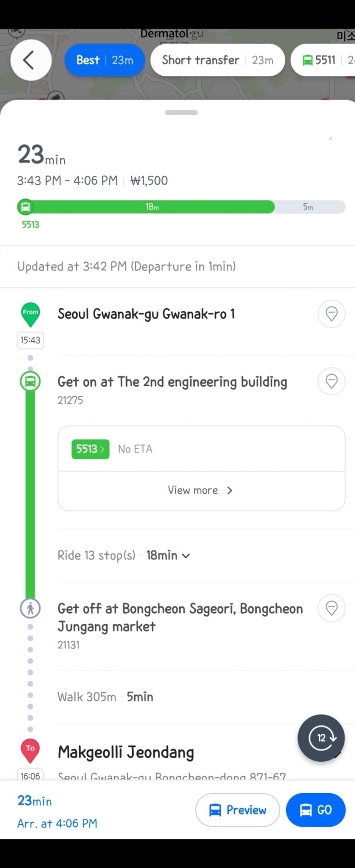Tap the green From marker icon
Screen dimensions: 355x868
tap(31, 315)
